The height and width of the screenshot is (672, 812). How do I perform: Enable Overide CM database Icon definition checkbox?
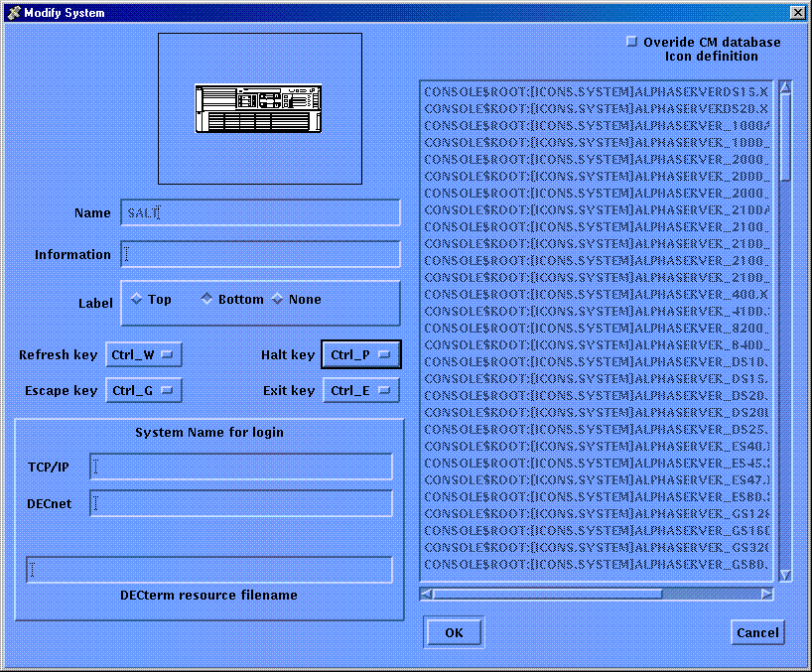point(631,42)
